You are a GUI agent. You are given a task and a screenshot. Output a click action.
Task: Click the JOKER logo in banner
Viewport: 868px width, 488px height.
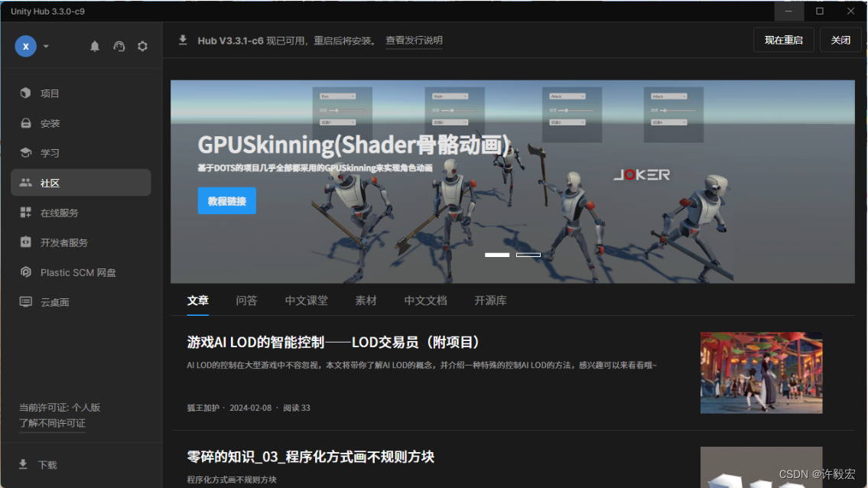[642, 175]
